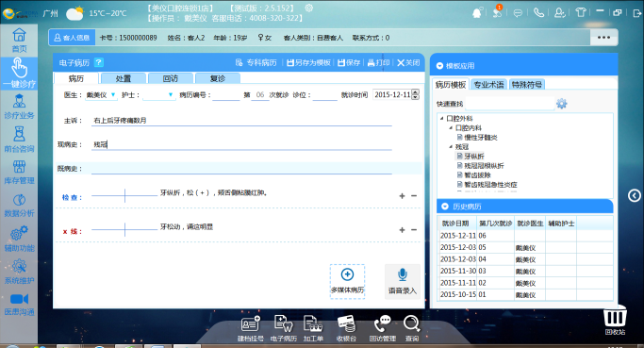Open notifications icon with red badge
Image resolution: width=644 pixels, height=348 pixels.
[497, 12]
